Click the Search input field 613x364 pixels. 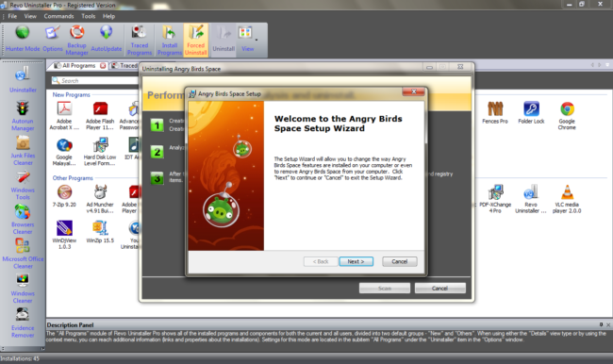click(96, 80)
